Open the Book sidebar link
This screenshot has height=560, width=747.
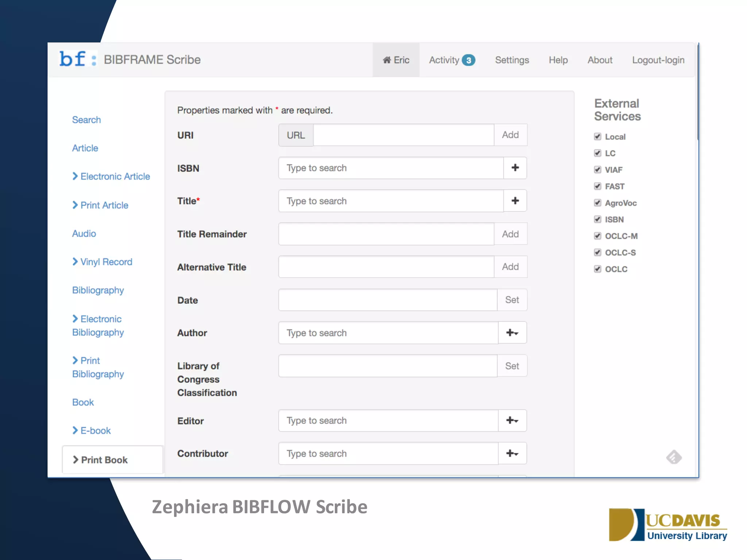[x=83, y=402]
